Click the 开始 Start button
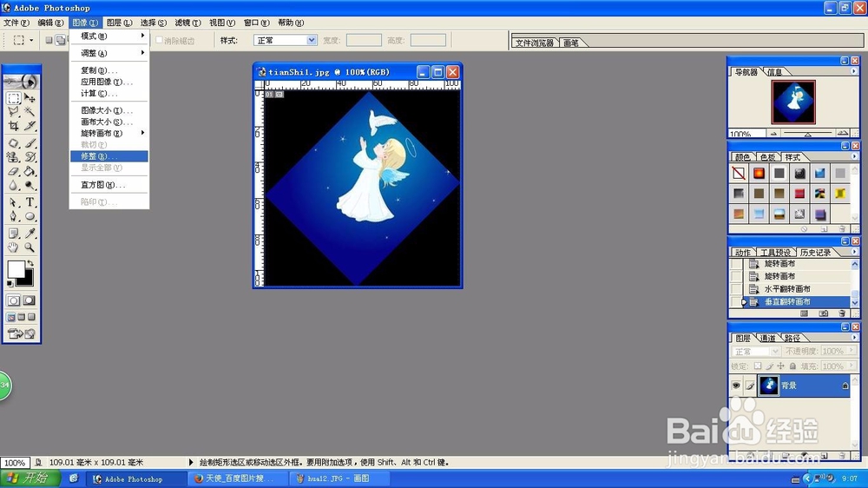 coord(30,478)
